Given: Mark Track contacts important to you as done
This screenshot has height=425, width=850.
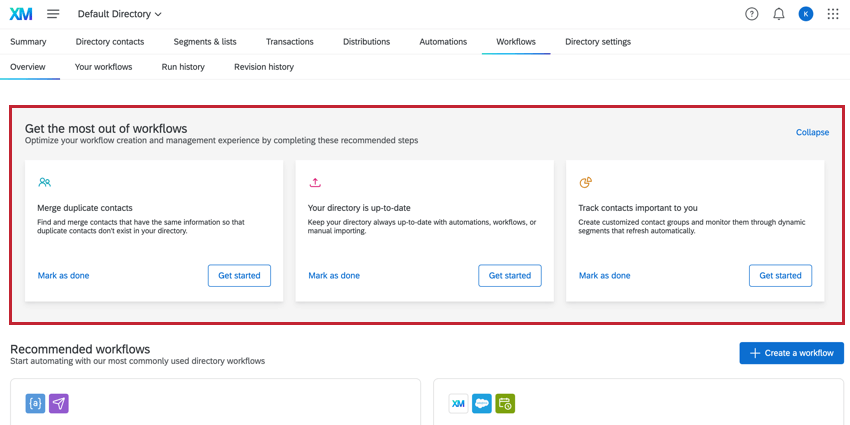Looking at the screenshot, I should [x=604, y=276].
